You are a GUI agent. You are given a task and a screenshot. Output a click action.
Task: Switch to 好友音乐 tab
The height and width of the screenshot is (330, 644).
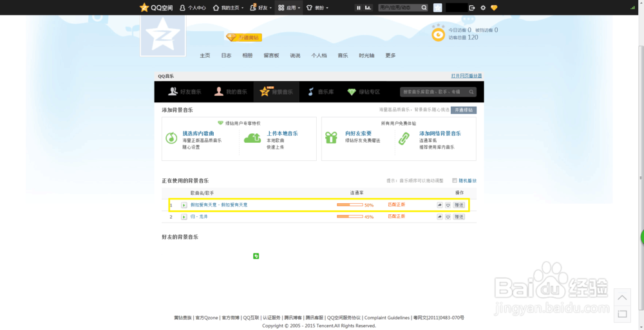pyautogui.click(x=184, y=92)
